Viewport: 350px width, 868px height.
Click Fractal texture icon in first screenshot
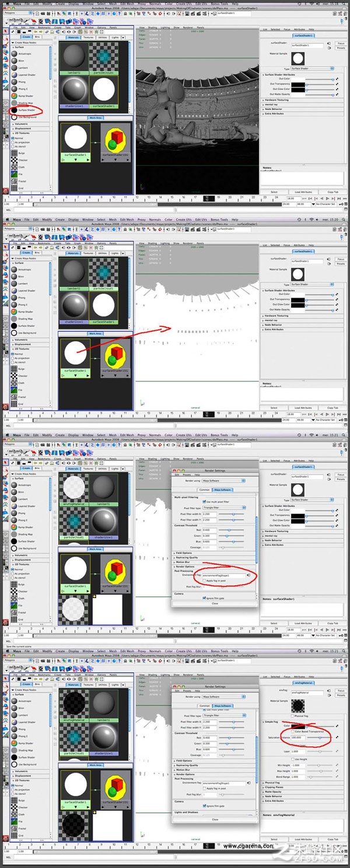pyautogui.click(x=14, y=181)
